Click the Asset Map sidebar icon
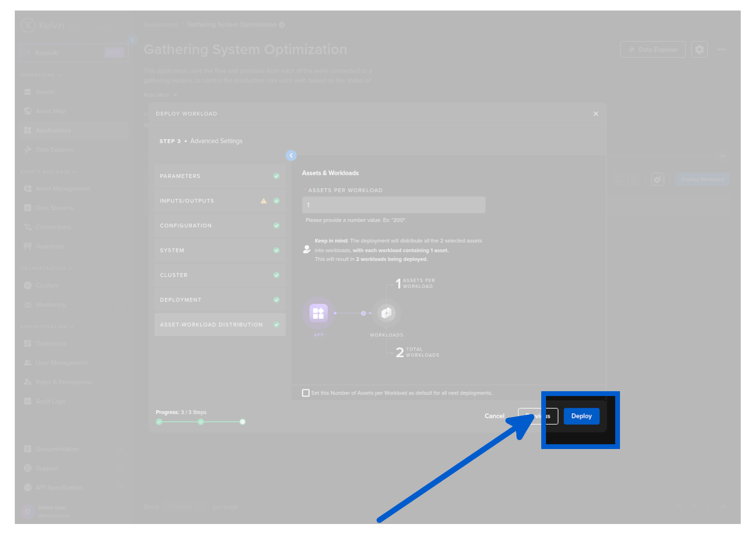Image resolution: width=756 pixels, height=535 pixels. 28,111
